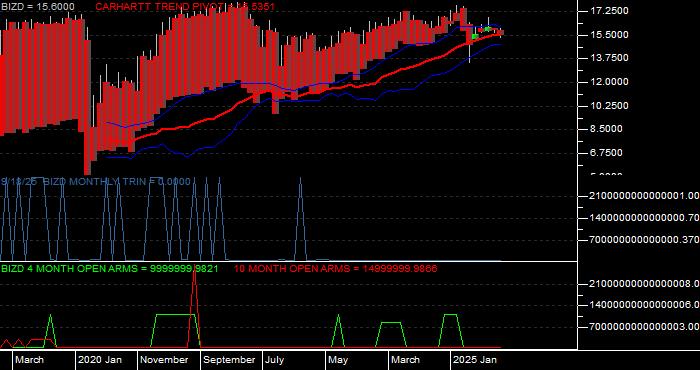Viewport: 700px width, 370px height.
Task: Click the 6.7500 price axis value
Action: point(606,153)
